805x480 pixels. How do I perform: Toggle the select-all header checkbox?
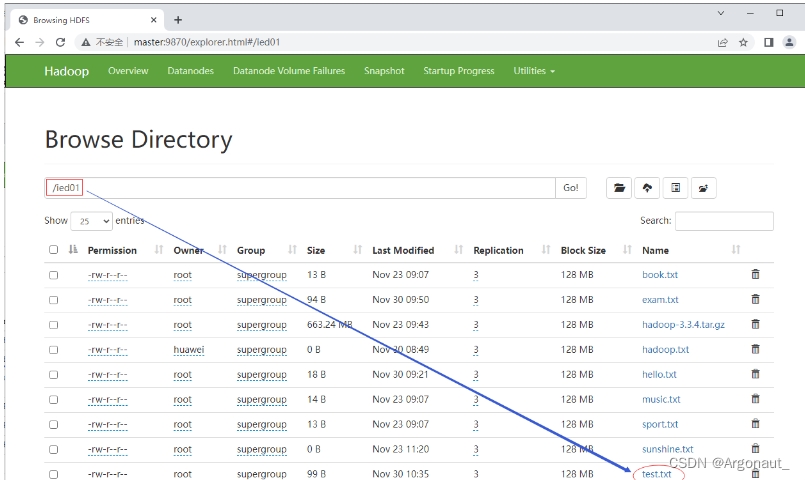click(53, 249)
